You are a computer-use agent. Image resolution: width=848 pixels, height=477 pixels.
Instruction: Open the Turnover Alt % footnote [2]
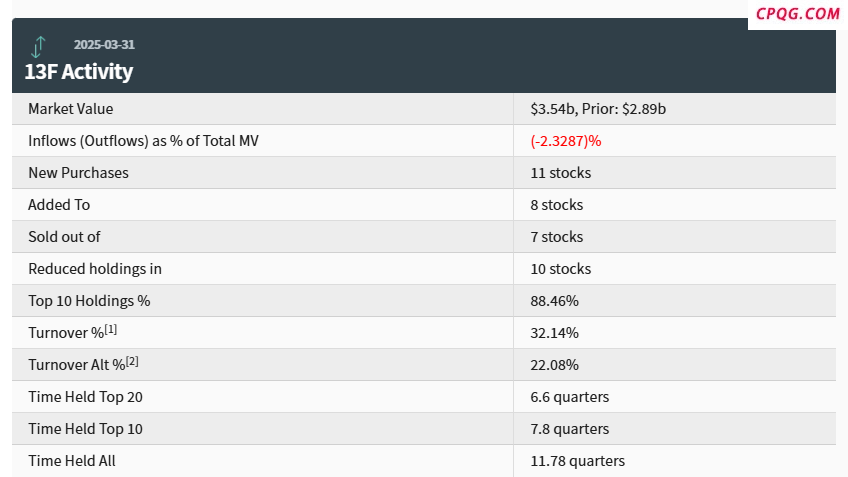(x=132, y=361)
